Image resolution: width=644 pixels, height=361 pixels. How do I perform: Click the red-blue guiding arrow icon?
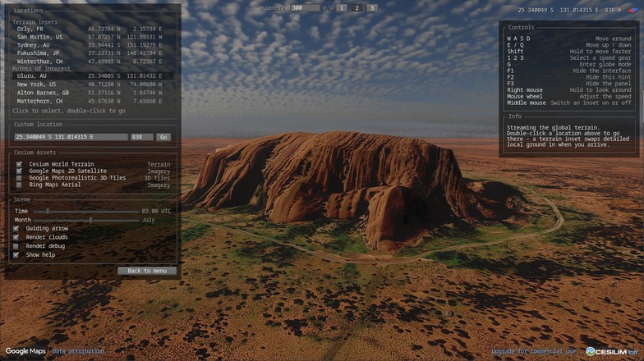[632, 10]
